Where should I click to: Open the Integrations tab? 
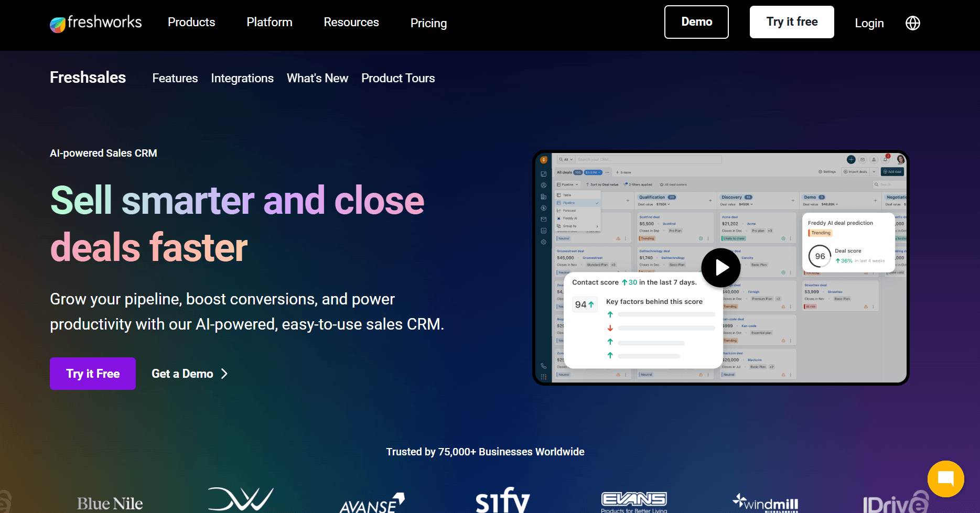(242, 78)
